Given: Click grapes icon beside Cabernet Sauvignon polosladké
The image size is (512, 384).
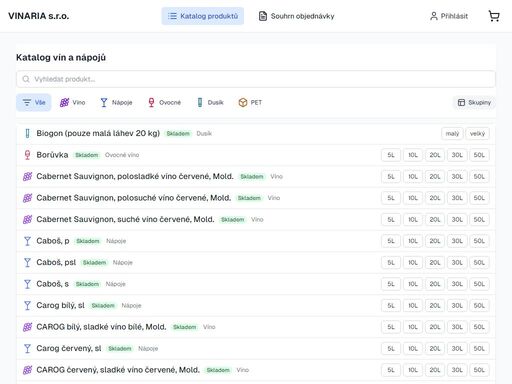Looking at the screenshot, I should point(28,176).
